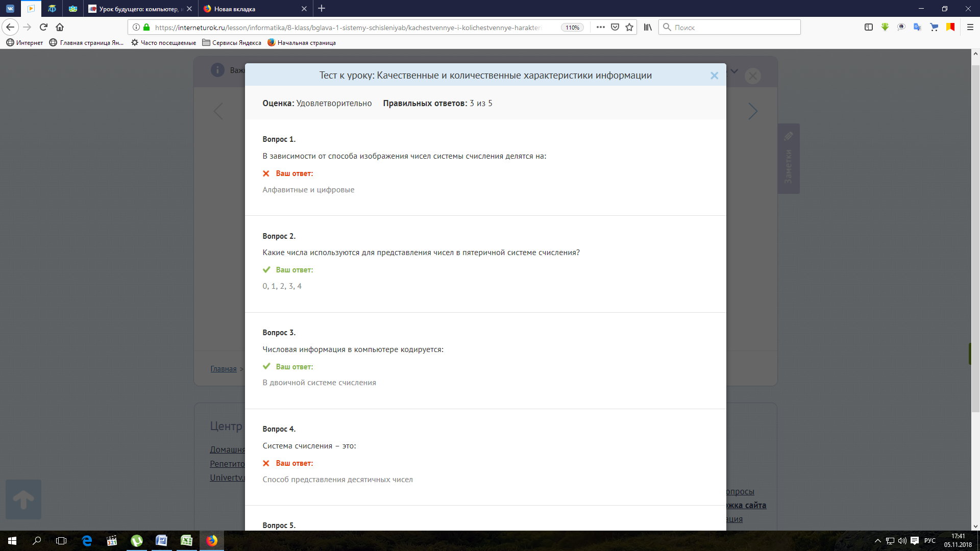Click the info icon in the notice banner
The width and height of the screenshot is (980, 551).
217,70
